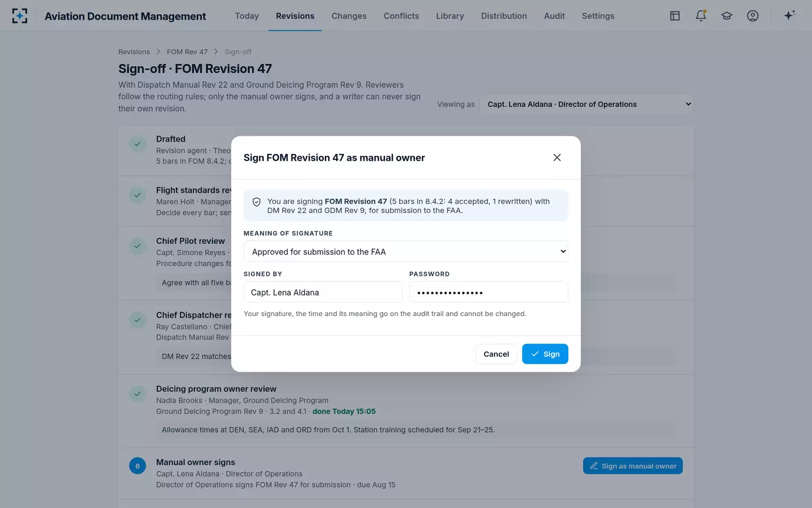The height and width of the screenshot is (508, 812).
Task: Click the 'done Today 15:05' status text
Action: 344,411
